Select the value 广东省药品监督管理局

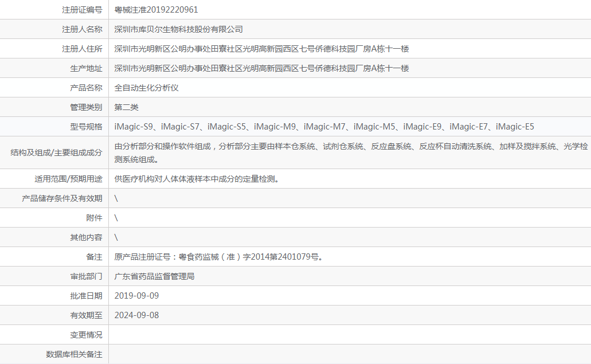[155, 276]
